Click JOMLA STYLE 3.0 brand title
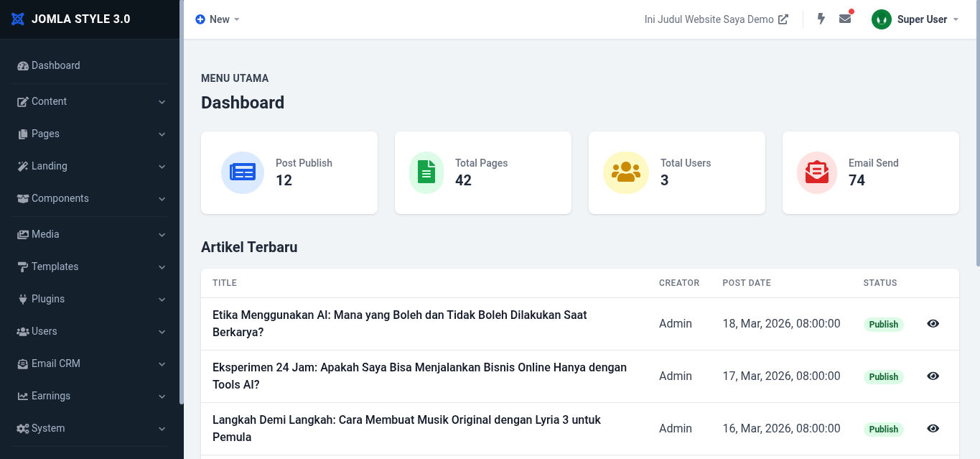 (x=81, y=19)
